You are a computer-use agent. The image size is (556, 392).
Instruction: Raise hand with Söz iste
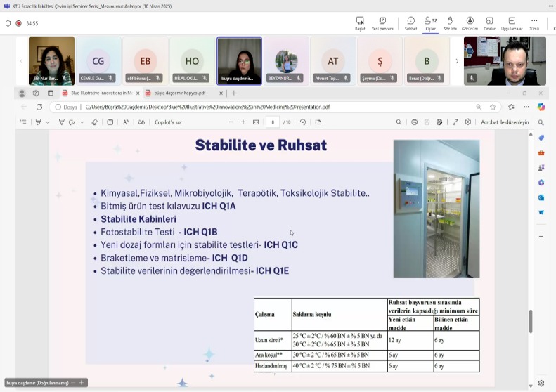450,23
